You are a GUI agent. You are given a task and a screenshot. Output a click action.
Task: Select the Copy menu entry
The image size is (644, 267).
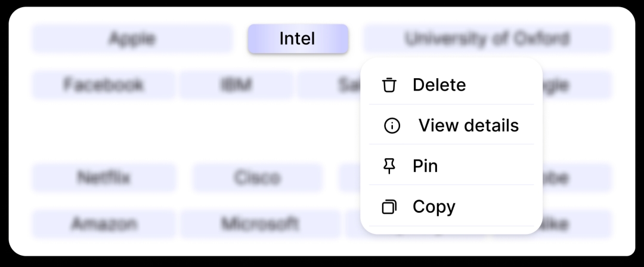tap(434, 207)
